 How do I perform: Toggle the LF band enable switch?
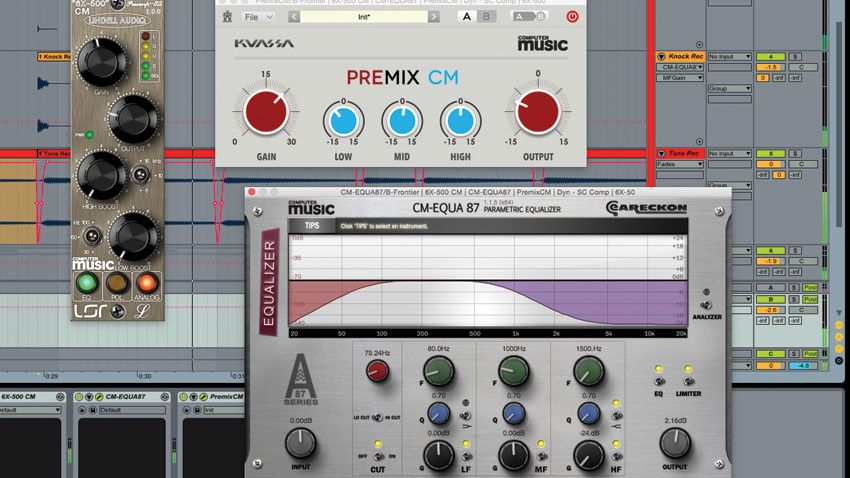coord(466,455)
